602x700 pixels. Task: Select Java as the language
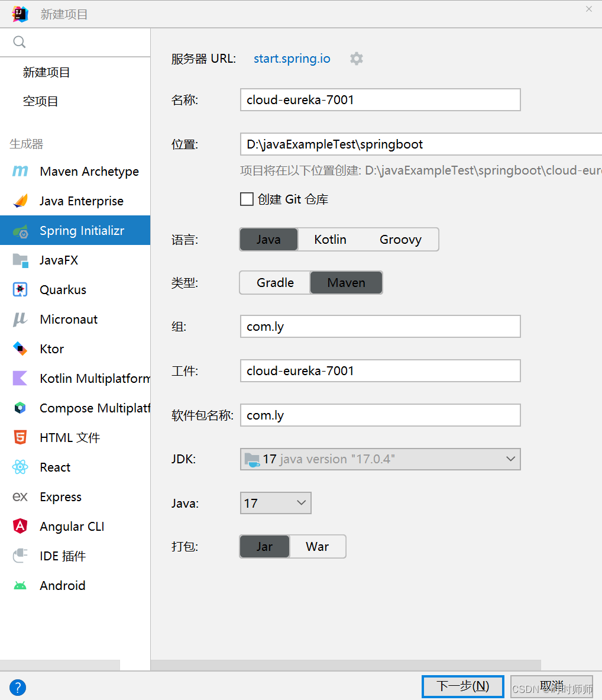[x=268, y=239]
